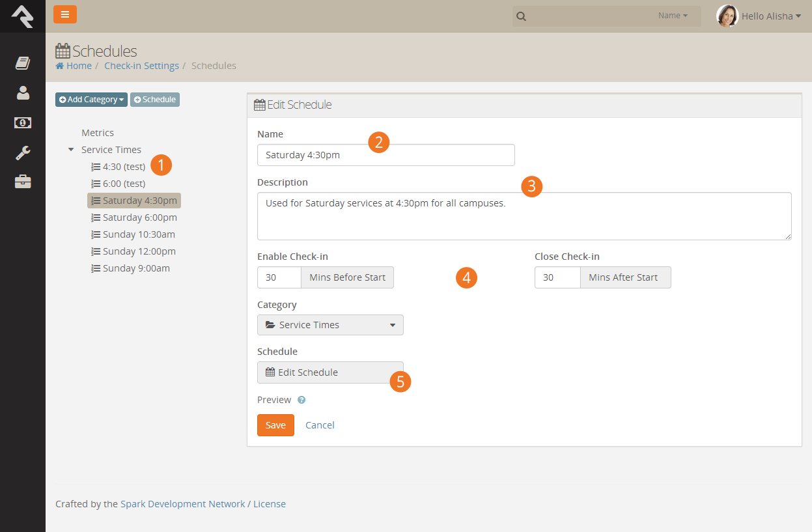Screen dimensions: 812x532
Task: Save the schedule
Action: 275,425
